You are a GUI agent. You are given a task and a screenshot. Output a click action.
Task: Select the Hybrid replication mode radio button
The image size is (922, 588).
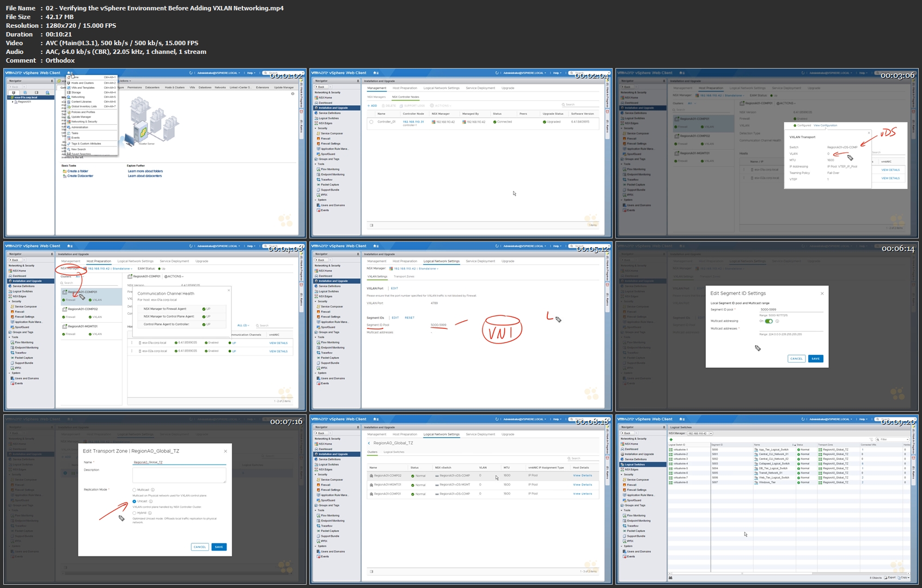click(x=135, y=513)
